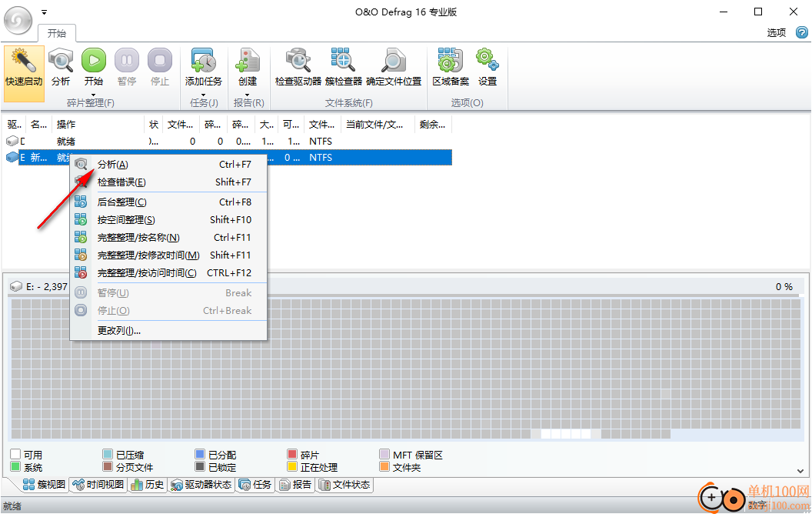
Task: Click the 操作 column header
Action: (x=98, y=125)
